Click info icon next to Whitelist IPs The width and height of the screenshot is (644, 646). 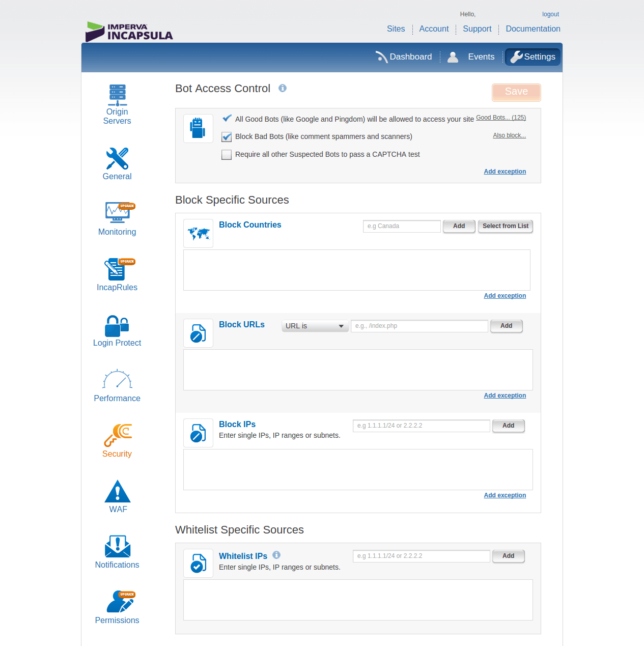(276, 555)
